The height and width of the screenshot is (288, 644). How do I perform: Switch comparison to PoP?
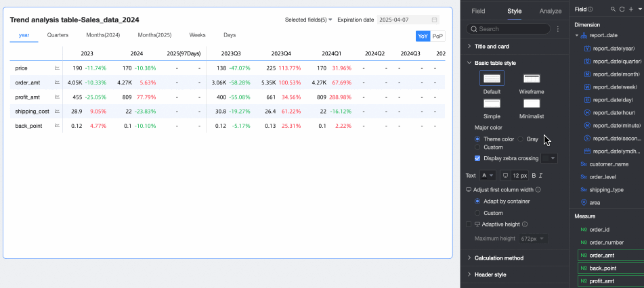click(437, 36)
